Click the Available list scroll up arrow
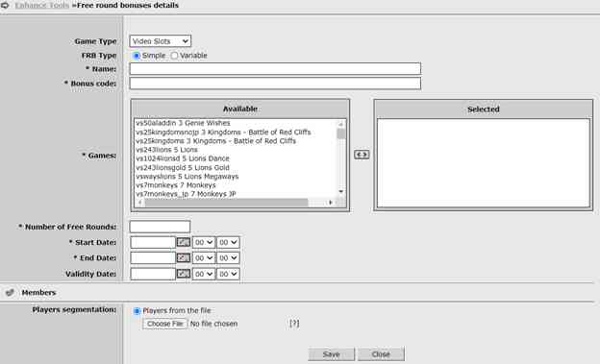Image resolution: width=600 pixels, height=364 pixels. tap(341, 124)
